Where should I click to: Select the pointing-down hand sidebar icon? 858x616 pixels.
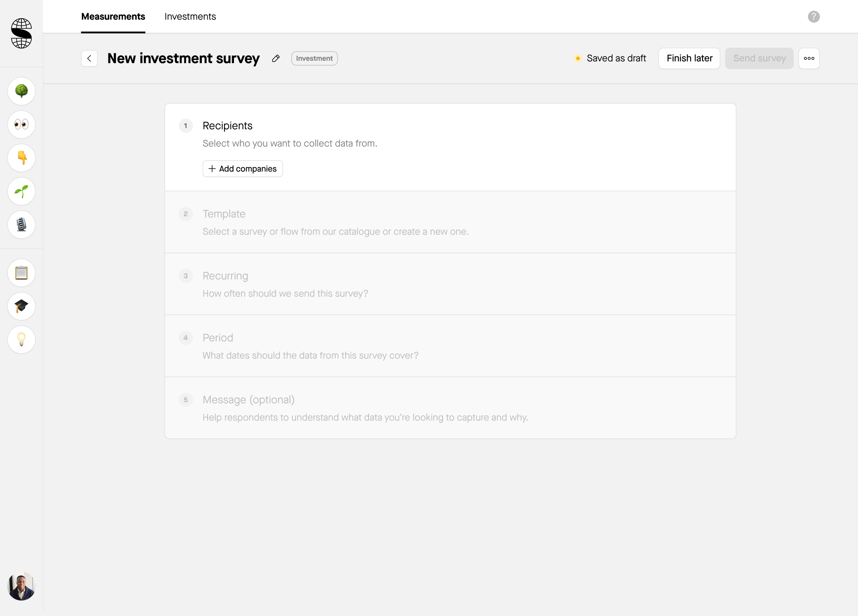[21, 158]
